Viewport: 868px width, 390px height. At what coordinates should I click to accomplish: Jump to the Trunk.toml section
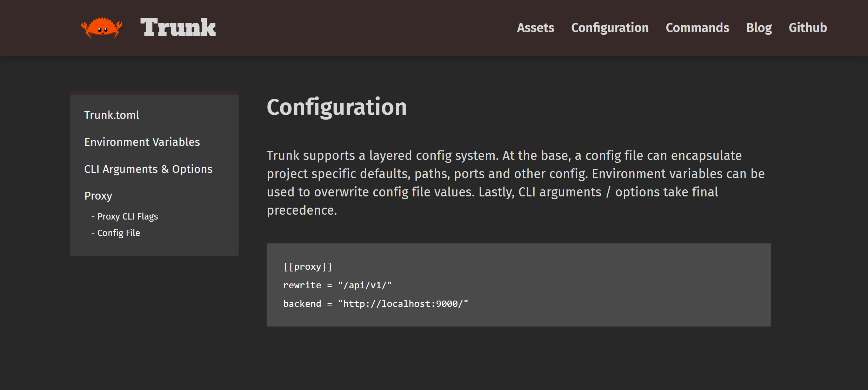click(x=112, y=115)
